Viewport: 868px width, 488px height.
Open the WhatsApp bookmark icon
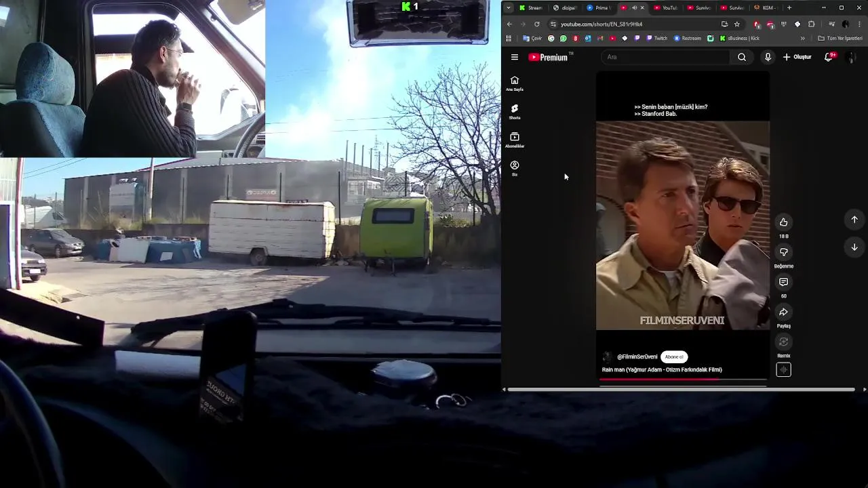pos(563,38)
